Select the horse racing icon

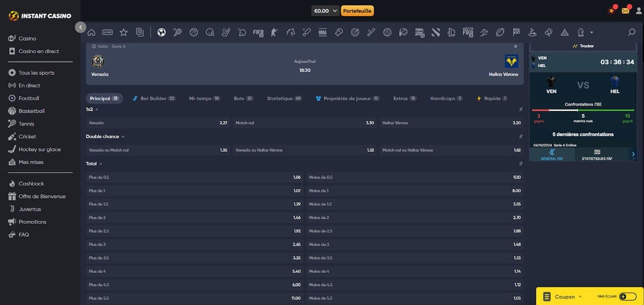click(x=290, y=32)
